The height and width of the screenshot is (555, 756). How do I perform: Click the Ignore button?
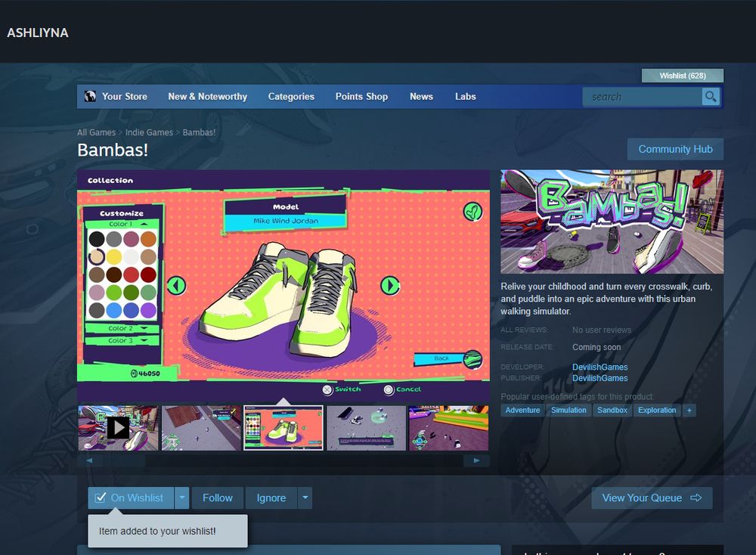click(271, 498)
